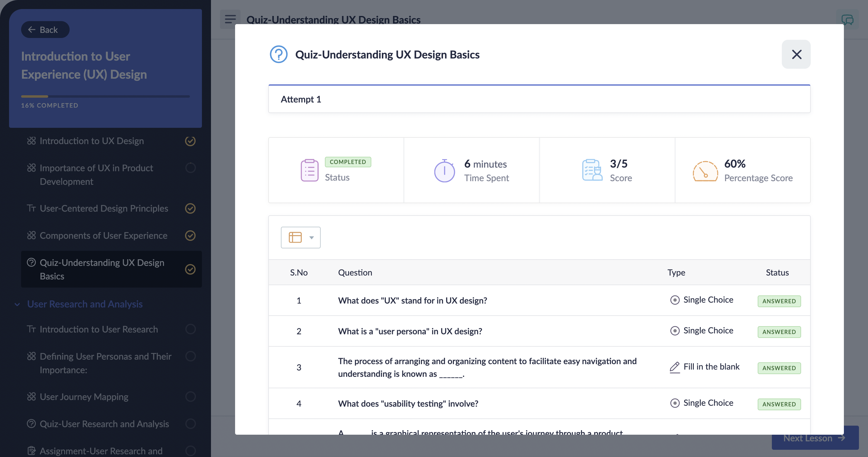Click the clipboard Status icon
The image size is (868, 457).
[x=309, y=170]
